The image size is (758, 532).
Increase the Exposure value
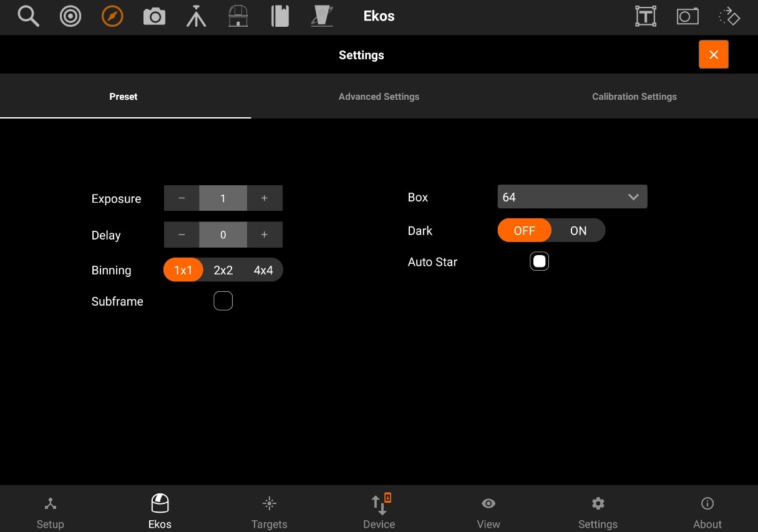(x=265, y=198)
